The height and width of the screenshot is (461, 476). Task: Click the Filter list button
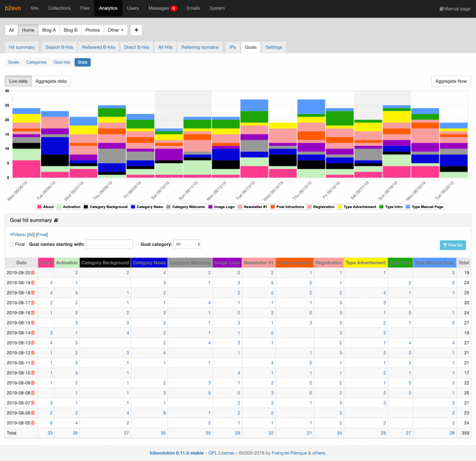point(452,245)
